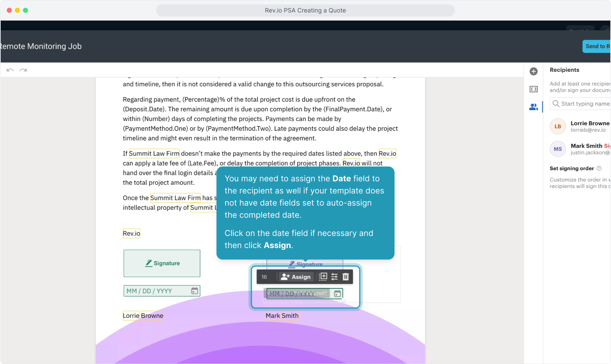Click Assign in the field toolbar
The width and height of the screenshot is (611, 364).
point(296,277)
